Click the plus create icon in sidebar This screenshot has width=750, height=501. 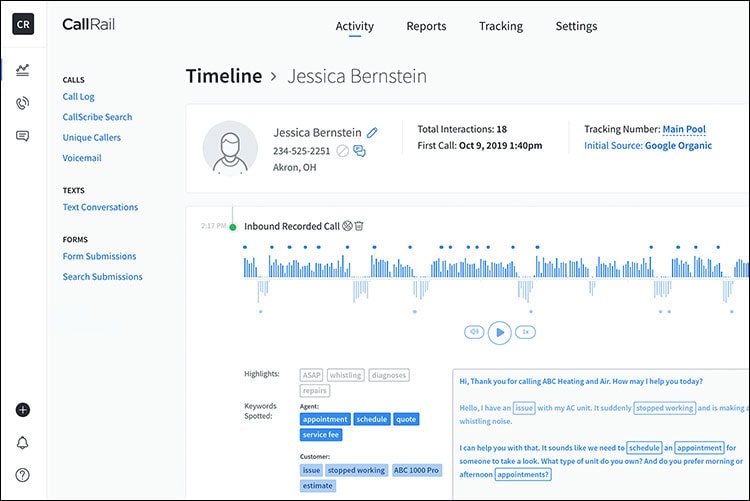pos(22,410)
